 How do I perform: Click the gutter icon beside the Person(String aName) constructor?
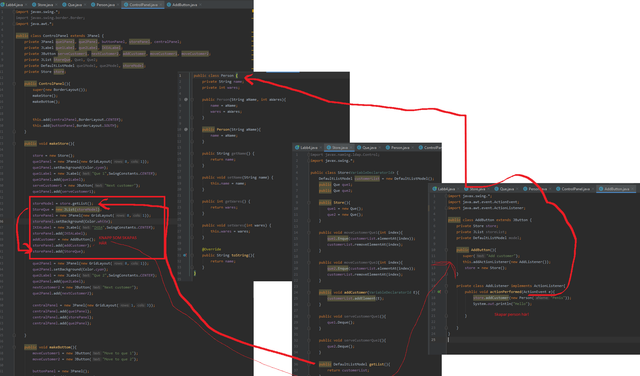point(186,129)
